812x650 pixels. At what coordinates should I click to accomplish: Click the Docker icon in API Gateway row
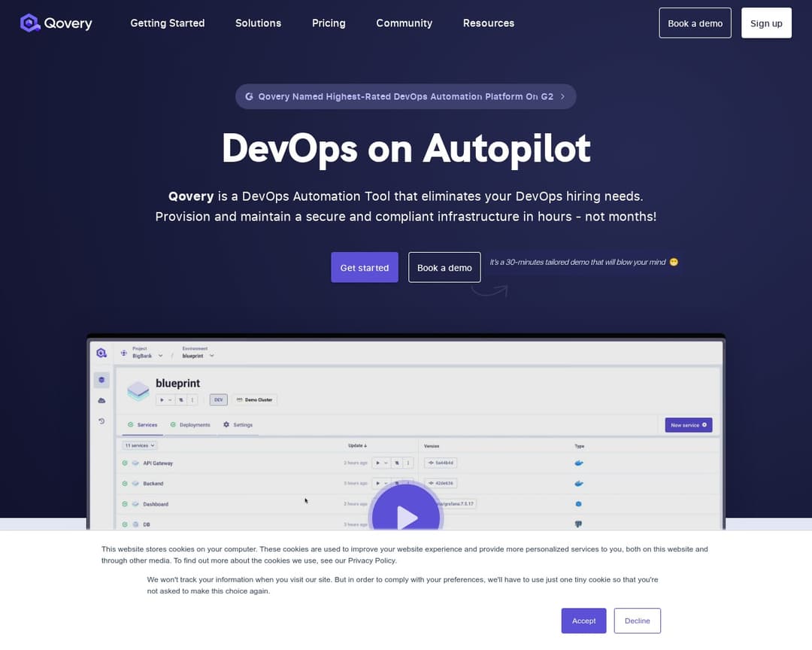click(x=578, y=463)
